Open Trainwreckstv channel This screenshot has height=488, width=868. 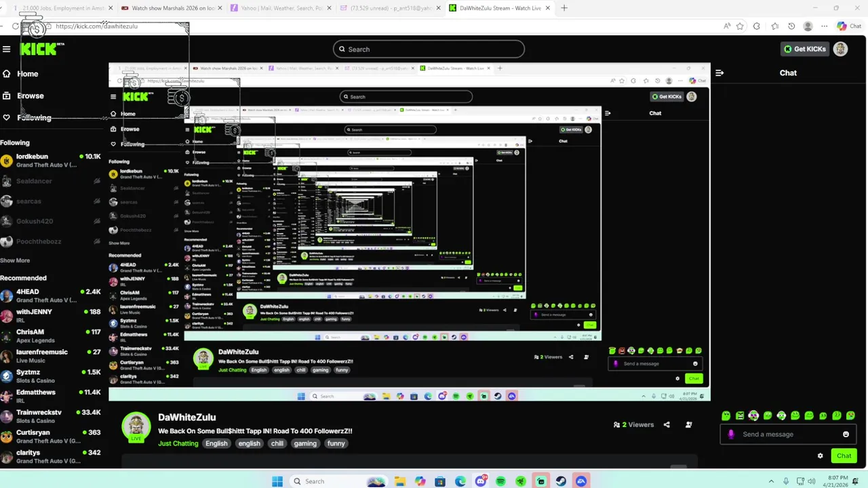(x=51, y=416)
